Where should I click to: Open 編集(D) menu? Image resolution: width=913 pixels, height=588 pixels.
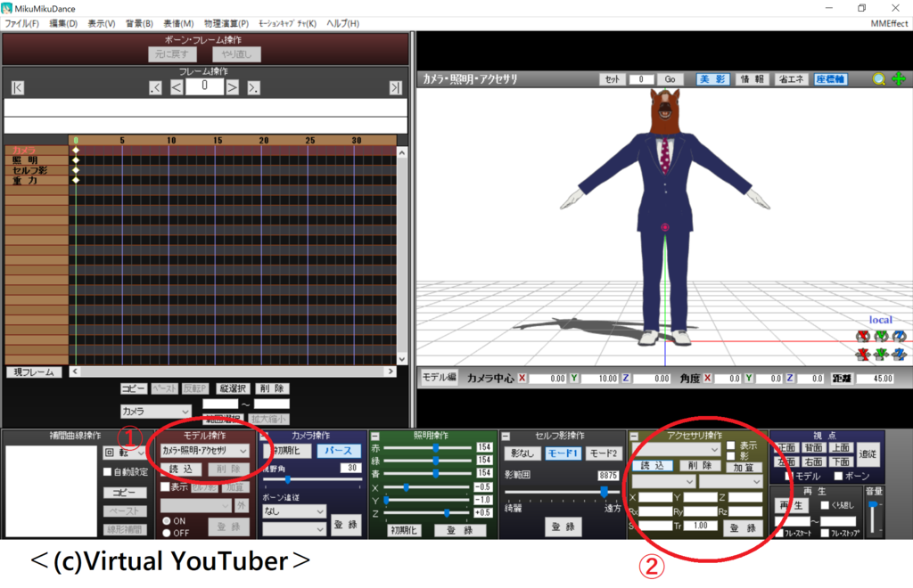(63, 23)
